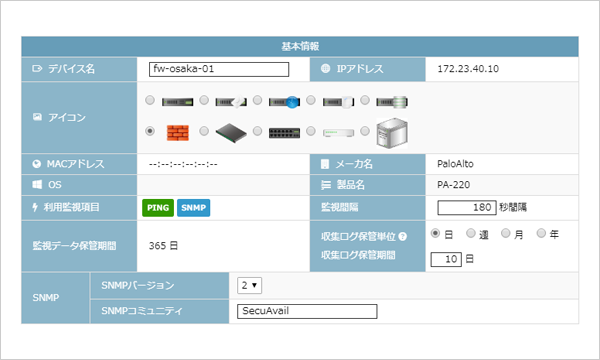Click the maker name PaloAlto

pyautogui.click(x=455, y=164)
